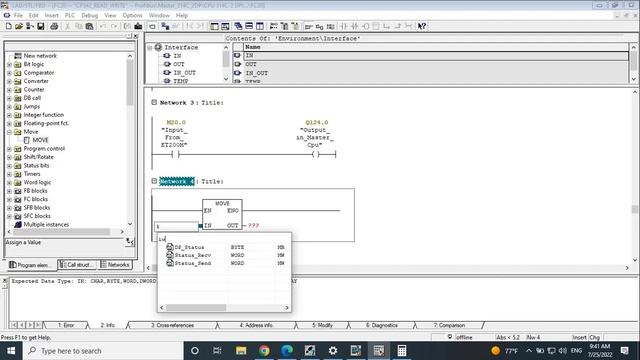Switch to the Networks tab
Viewport: 640px width, 360px height.
[115, 265]
